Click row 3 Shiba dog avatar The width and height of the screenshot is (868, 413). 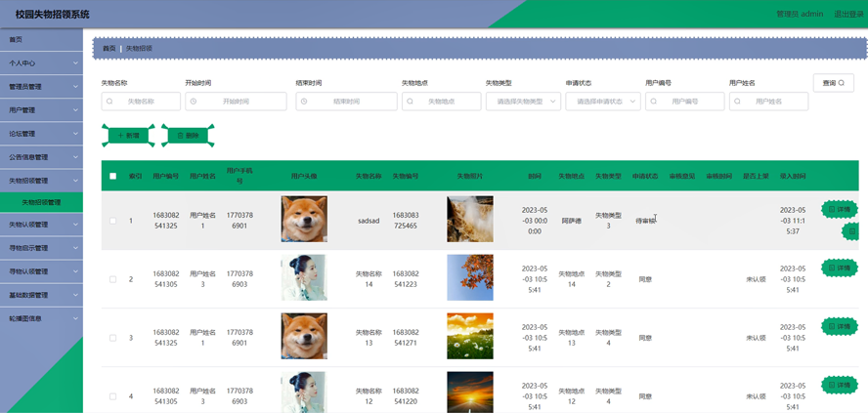[x=304, y=336]
